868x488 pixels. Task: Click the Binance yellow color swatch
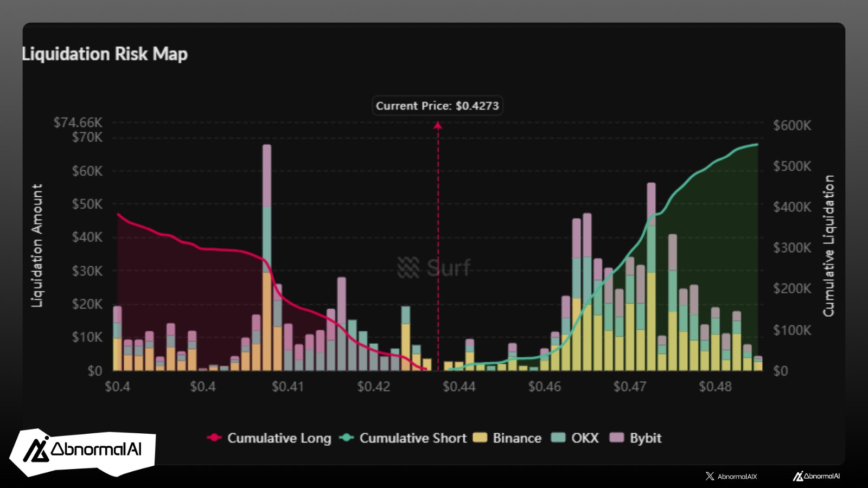[480, 438]
